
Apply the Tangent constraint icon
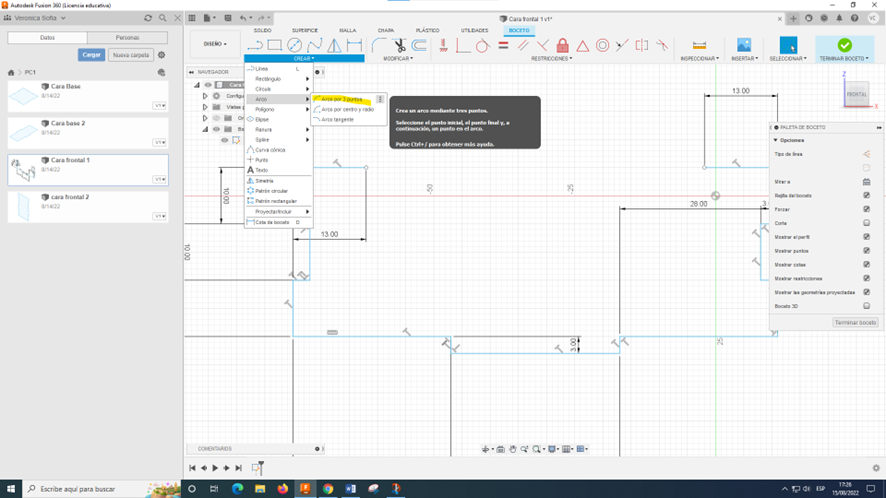tap(483, 45)
